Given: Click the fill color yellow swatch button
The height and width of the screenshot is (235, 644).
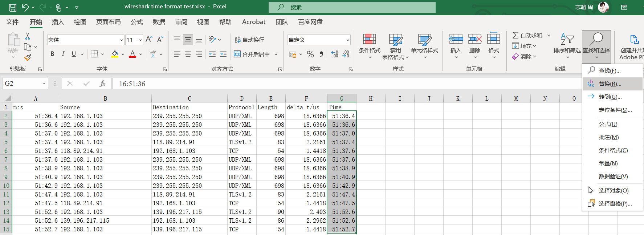Looking at the screenshot, I should click(x=115, y=54).
